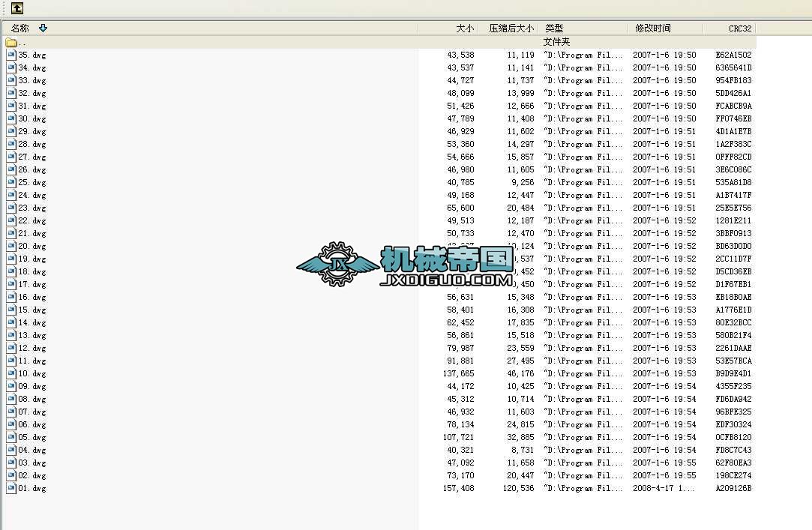
Task: Click the file icon of 10.dwg
Action: point(10,373)
